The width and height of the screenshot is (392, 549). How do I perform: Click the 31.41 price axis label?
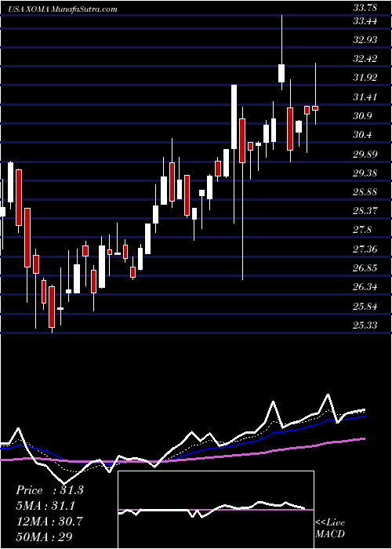pyautogui.click(x=365, y=97)
